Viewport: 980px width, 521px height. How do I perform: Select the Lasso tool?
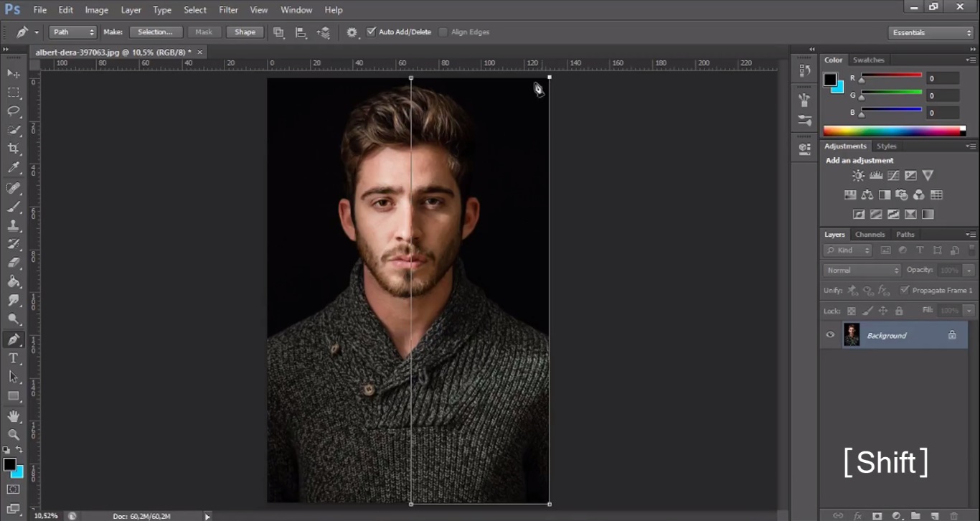pyautogui.click(x=14, y=111)
